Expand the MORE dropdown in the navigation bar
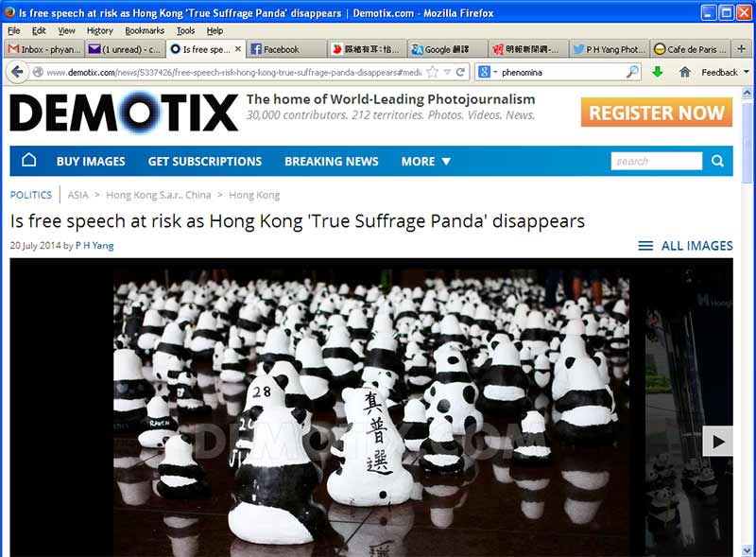The width and height of the screenshot is (756, 557). coord(426,161)
